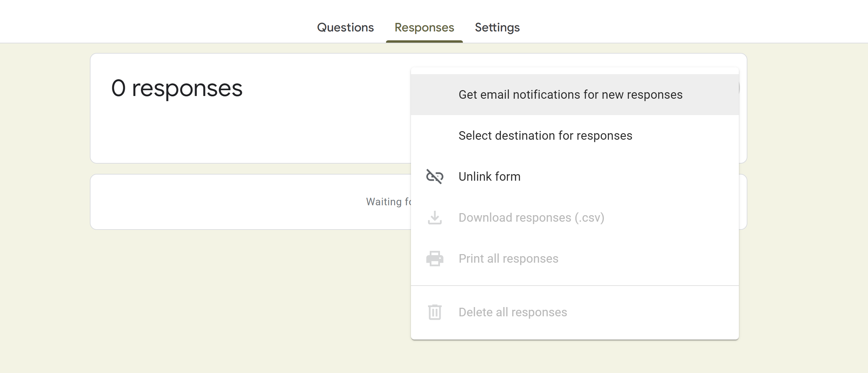Screen dimensions: 868x373
Task: Select the Unlink form menu entry
Action: point(489,177)
